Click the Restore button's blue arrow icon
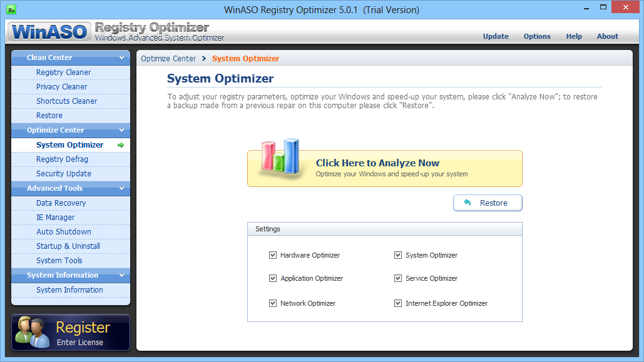 468,203
